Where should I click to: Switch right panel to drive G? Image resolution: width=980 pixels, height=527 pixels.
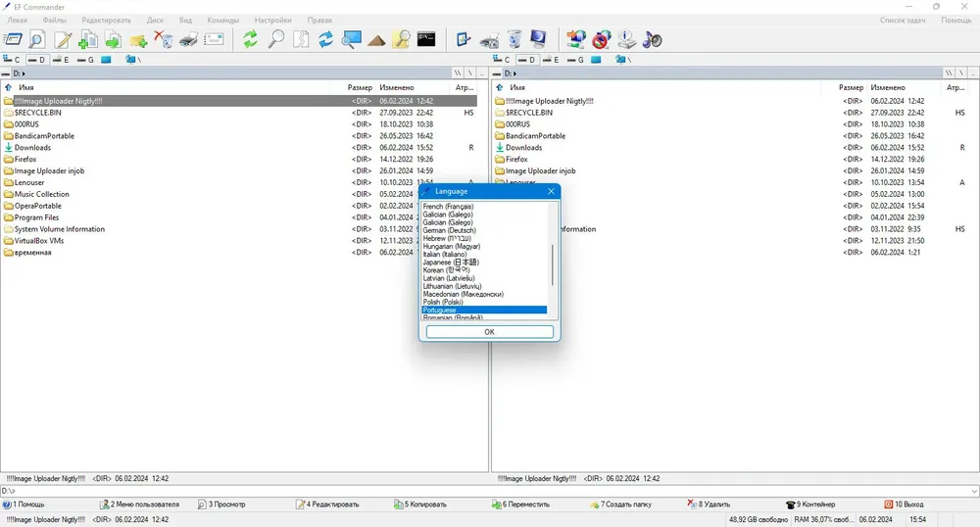tap(575, 60)
